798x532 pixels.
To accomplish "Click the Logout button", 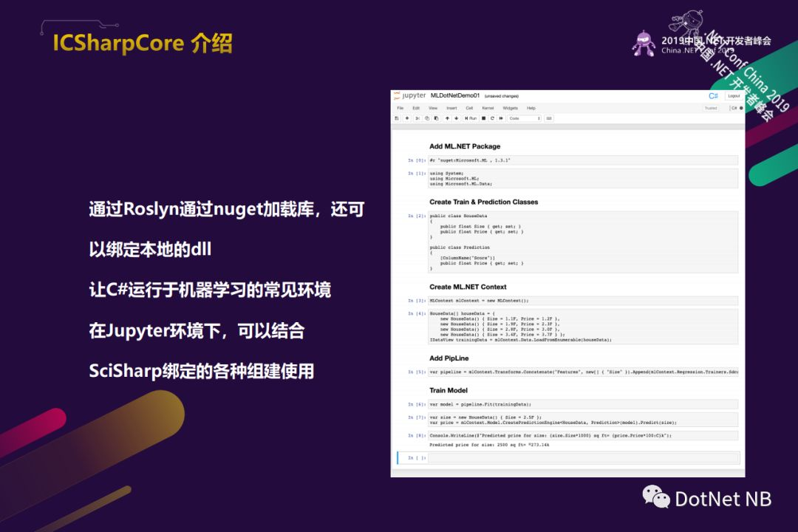I will [x=734, y=96].
